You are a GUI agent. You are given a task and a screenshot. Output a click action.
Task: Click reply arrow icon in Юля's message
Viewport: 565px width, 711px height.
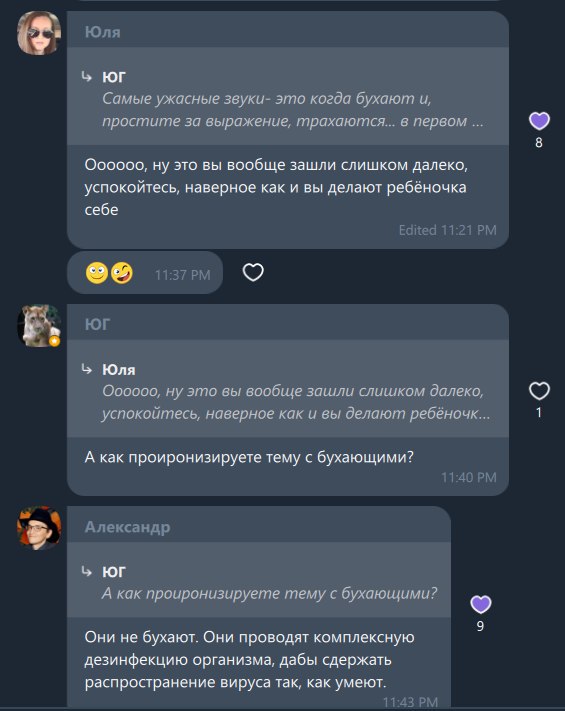pyautogui.click(x=87, y=77)
